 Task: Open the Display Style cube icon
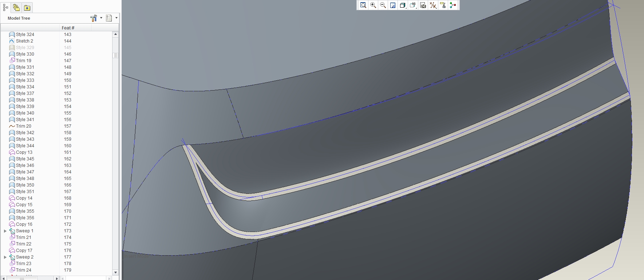click(403, 5)
